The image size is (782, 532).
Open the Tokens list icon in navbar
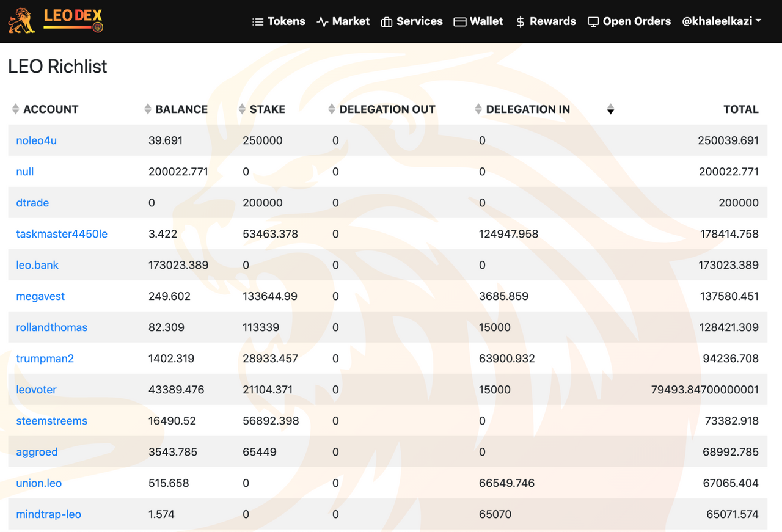[257, 21]
